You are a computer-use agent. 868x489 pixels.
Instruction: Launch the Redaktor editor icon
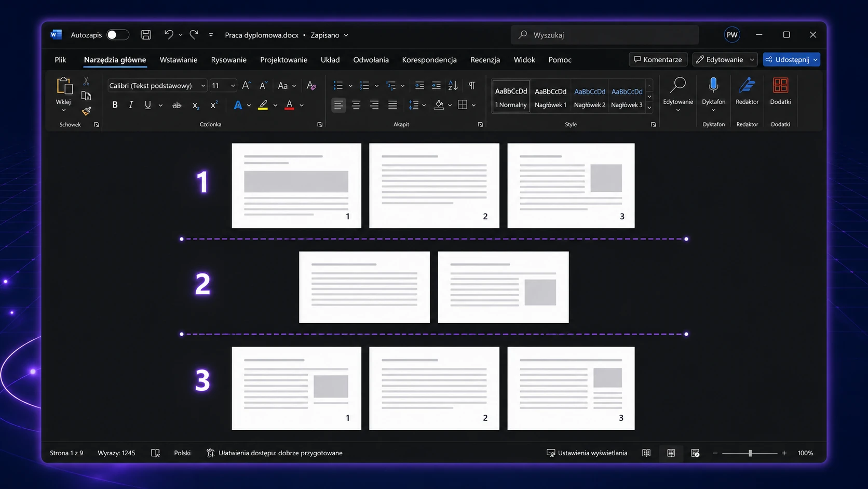click(747, 86)
